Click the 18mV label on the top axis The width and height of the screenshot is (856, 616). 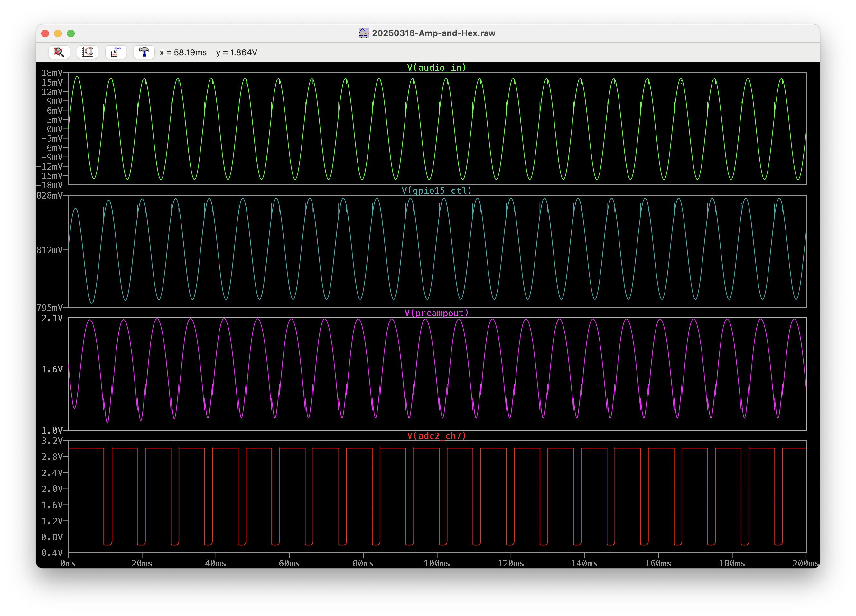point(52,73)
